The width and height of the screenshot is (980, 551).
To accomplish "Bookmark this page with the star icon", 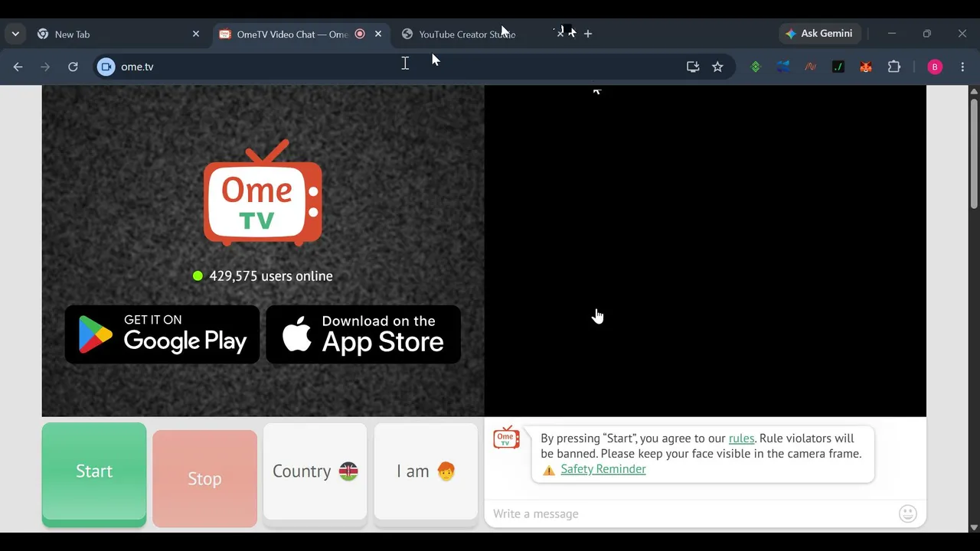I will pos(717,67).
